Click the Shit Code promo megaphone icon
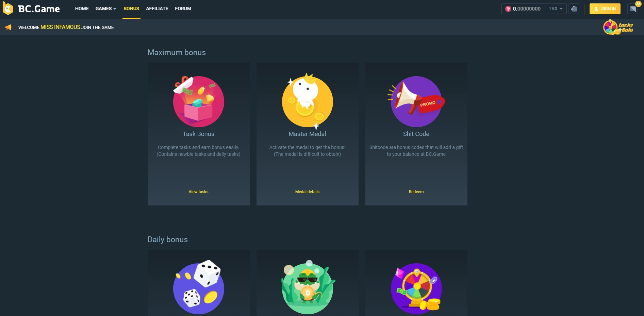The width and height of the screenshot is (644, 316). [416, 101]
